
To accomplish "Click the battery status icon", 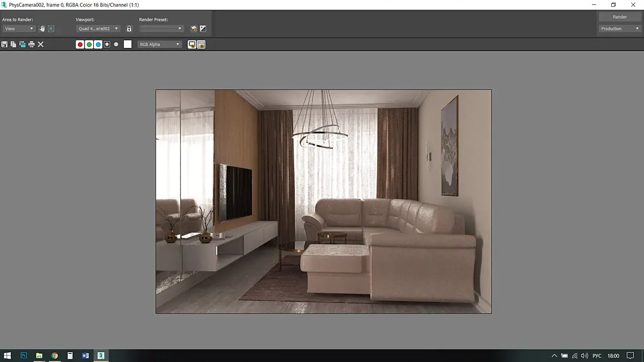I will (x=564, y=355).
